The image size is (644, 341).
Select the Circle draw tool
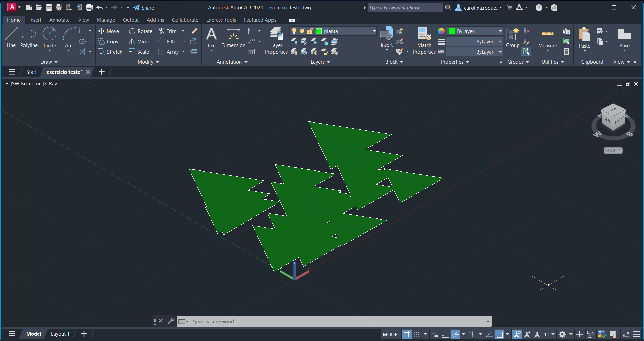pos(50,38)
